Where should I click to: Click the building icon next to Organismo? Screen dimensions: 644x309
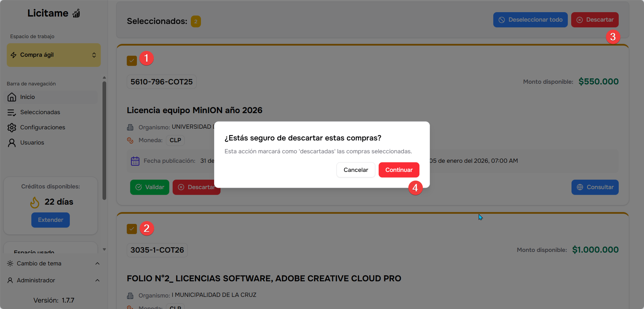(130, 127)
